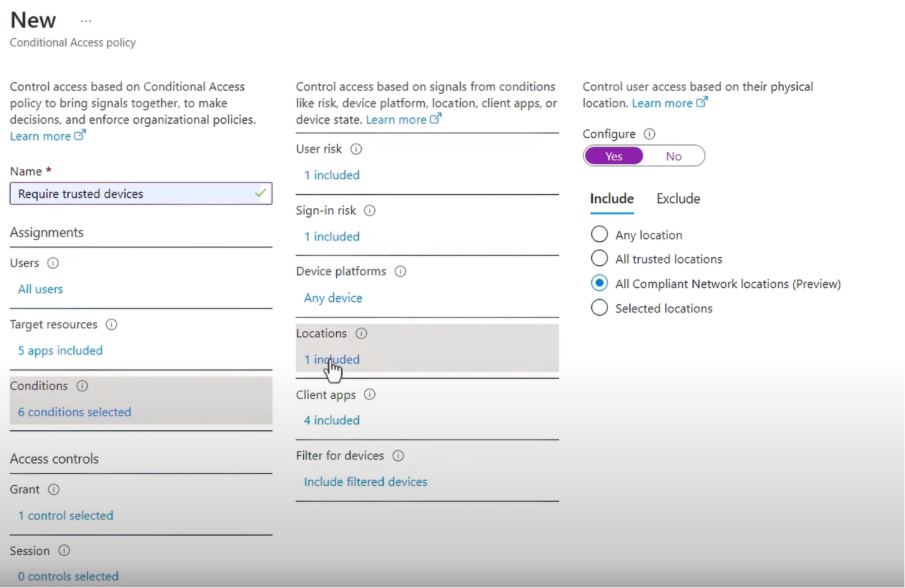Switch to the Exclude tab
The width and height of the screenshot is (905, 588).
[x=678, y=199]
